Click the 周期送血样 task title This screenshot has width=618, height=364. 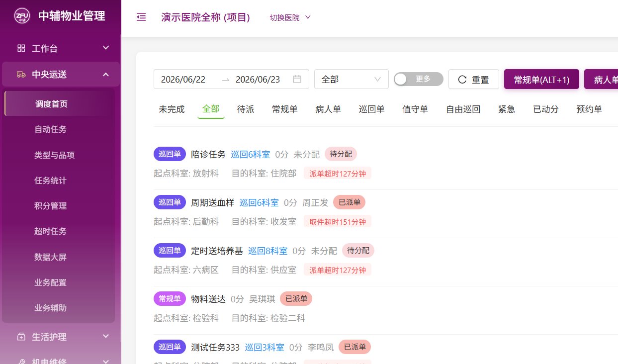[213, 203]
